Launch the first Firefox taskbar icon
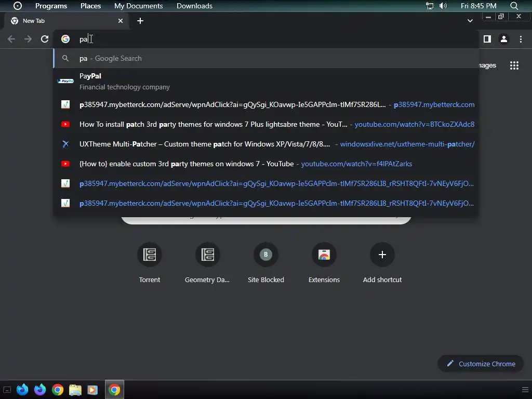The height and width of the screenshot is (399, 532). [x=22, y=390]
